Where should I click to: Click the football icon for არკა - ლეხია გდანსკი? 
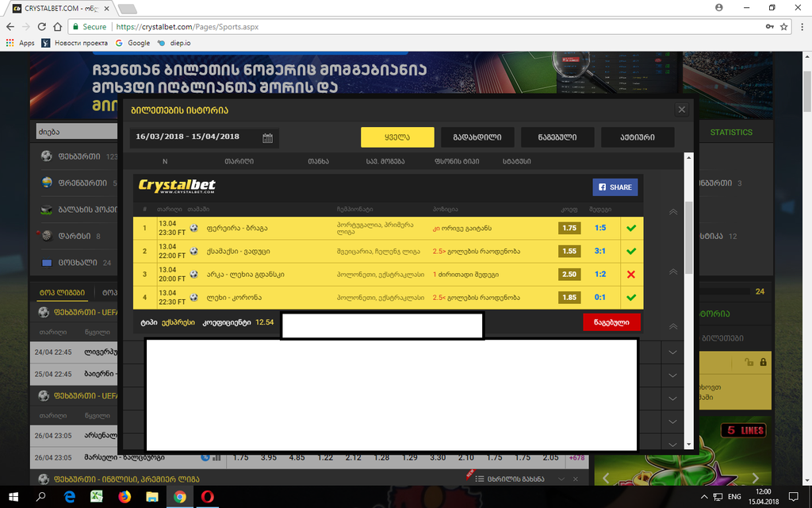(193, 274)
